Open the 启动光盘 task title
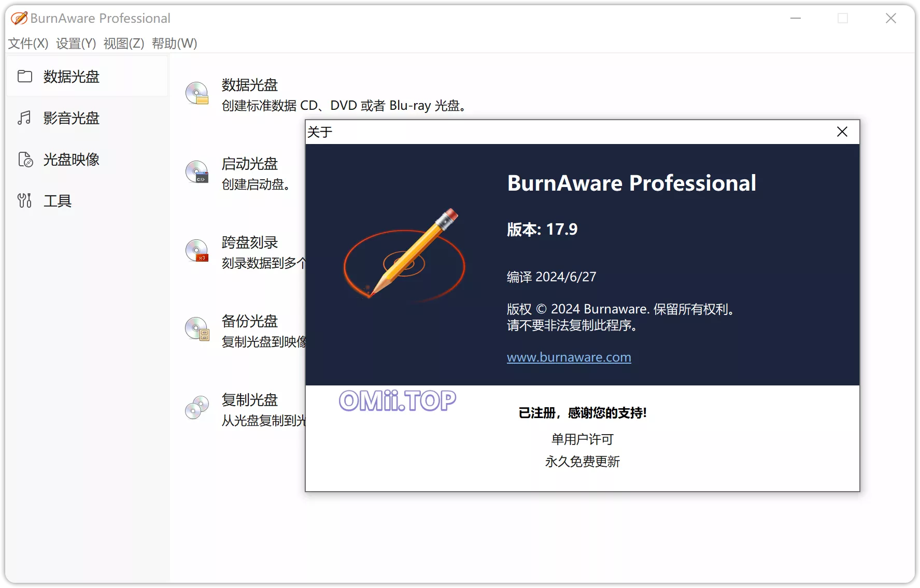Screen dimensions: 920x588 [250, 164]
